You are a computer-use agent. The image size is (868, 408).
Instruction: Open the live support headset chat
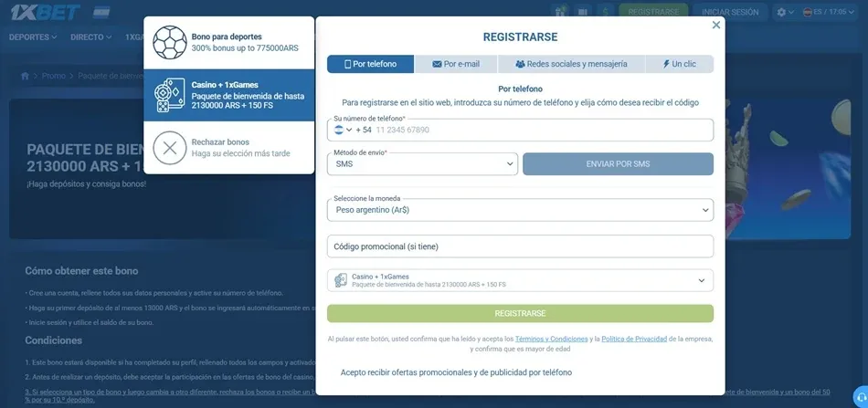pyautogui.click(x=861, y=397)
